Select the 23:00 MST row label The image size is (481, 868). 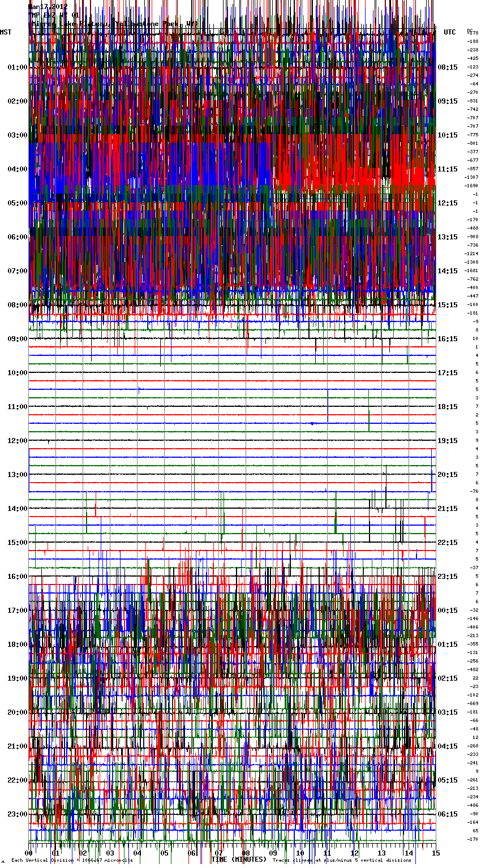18,814
